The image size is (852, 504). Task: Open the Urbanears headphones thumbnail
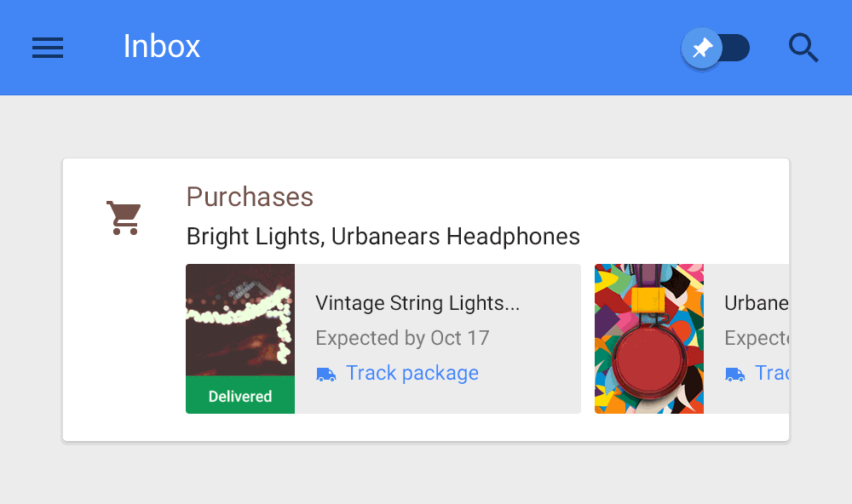[x=649, y=339]
